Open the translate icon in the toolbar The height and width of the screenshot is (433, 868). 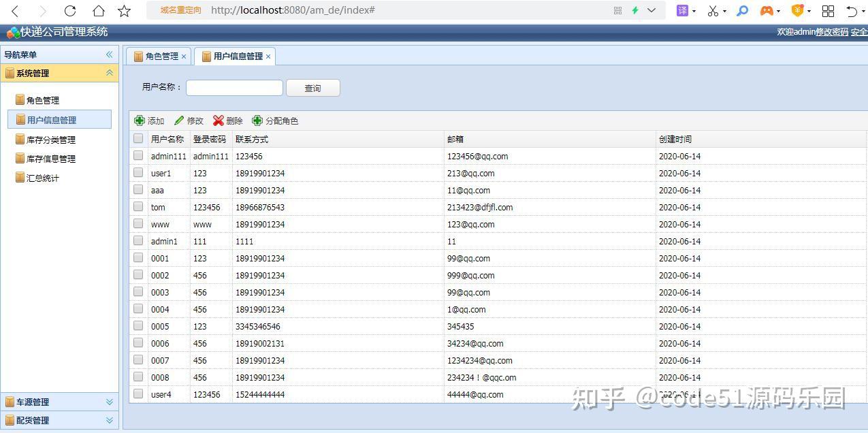[683, 10]
